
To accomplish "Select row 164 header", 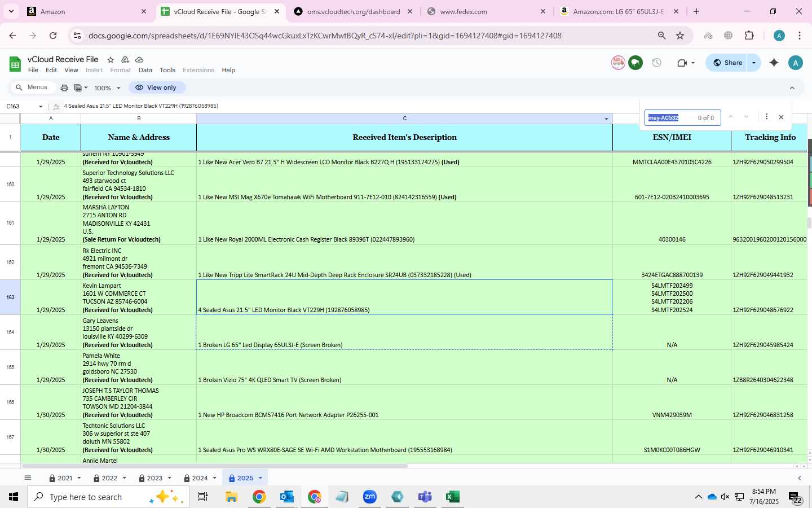I will point(10,332).
